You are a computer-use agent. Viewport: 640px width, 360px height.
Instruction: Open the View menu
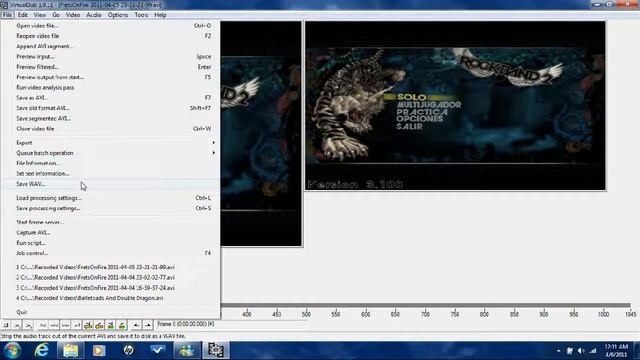(x=40, y=15)
